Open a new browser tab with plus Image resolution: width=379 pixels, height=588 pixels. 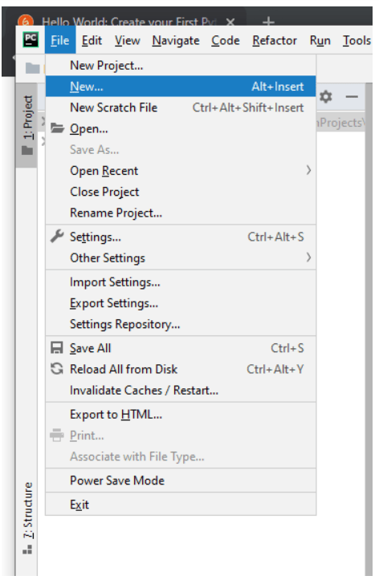pyautogui.click(x=268, y=22)
